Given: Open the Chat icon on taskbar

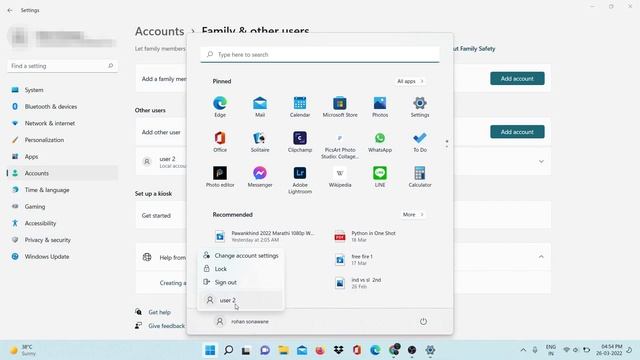Looking at the screenshot, I should (265, 350).
